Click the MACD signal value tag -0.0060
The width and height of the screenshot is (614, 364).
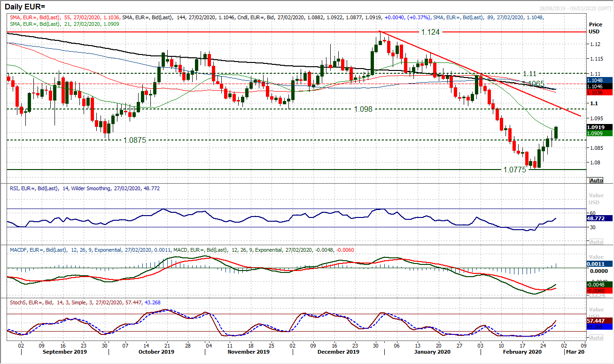click(599, 290)
